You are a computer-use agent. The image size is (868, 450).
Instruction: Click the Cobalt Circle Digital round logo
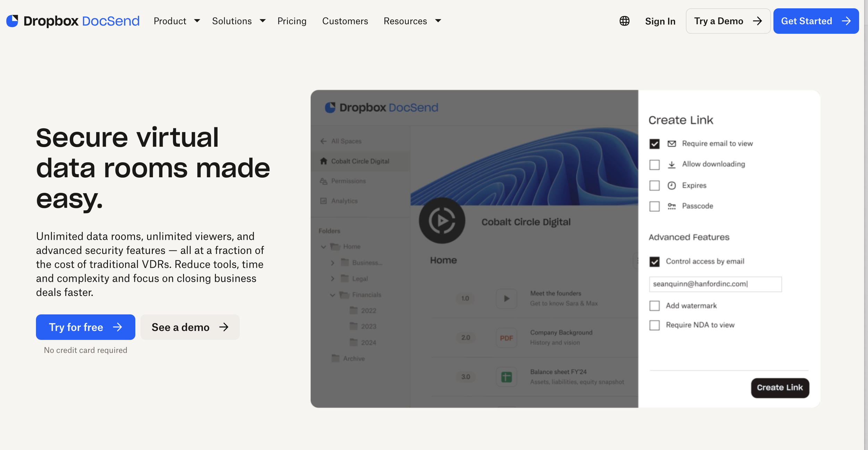442,221
